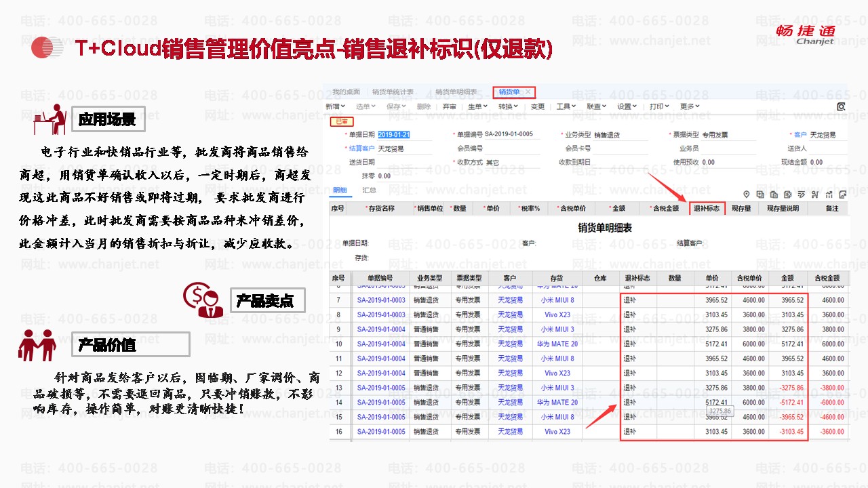Click 天龙贸易 customer link in row 12
The height and width of the screenshot is (488, 868).
(x=511, y=373)
